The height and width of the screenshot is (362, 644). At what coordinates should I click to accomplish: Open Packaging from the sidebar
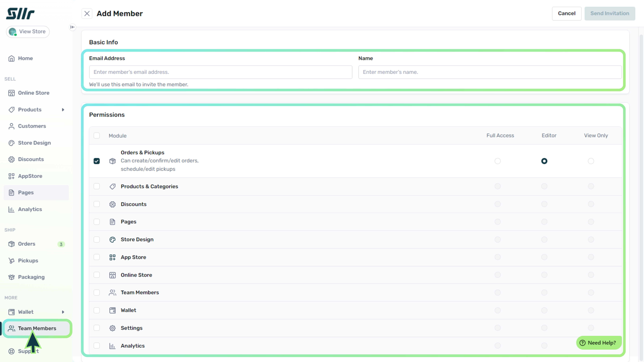tap(31, 277)
